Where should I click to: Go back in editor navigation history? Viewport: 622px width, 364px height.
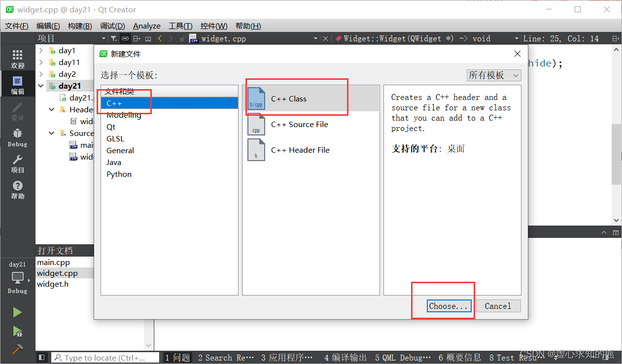click(x=160, y=38)
